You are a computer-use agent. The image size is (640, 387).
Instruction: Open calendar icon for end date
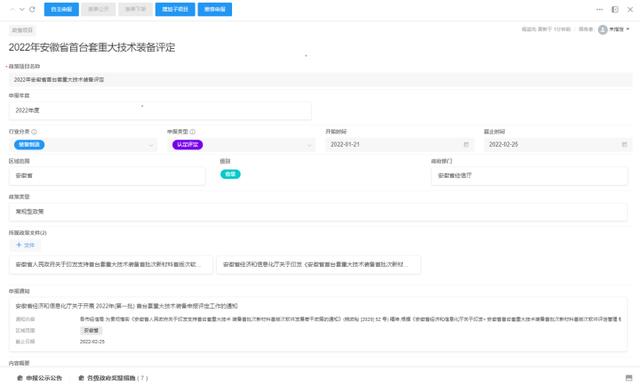click(x=624, y=145)
